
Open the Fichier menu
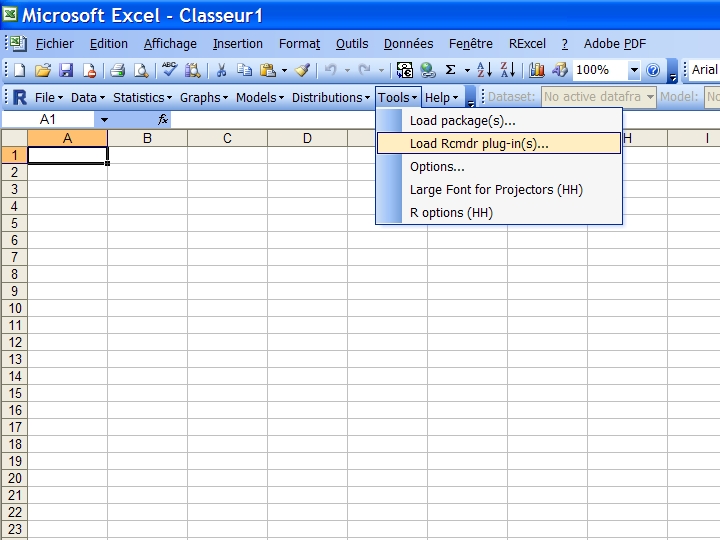pos(55,44)
